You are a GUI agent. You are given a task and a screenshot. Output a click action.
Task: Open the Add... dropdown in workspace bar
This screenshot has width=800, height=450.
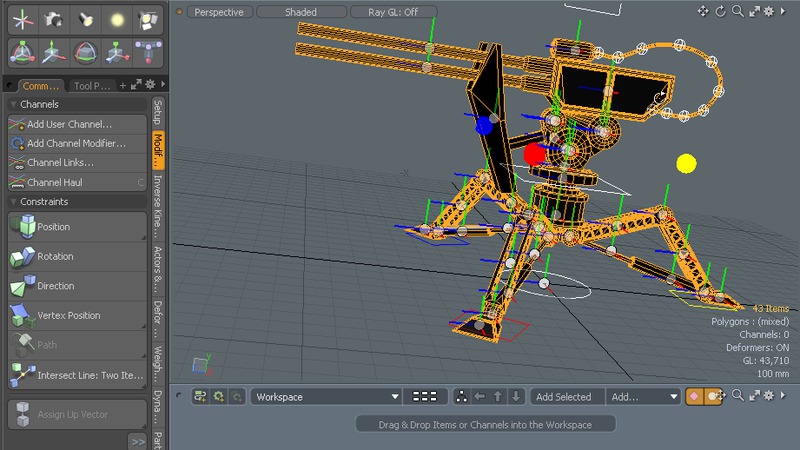(643, 397)
